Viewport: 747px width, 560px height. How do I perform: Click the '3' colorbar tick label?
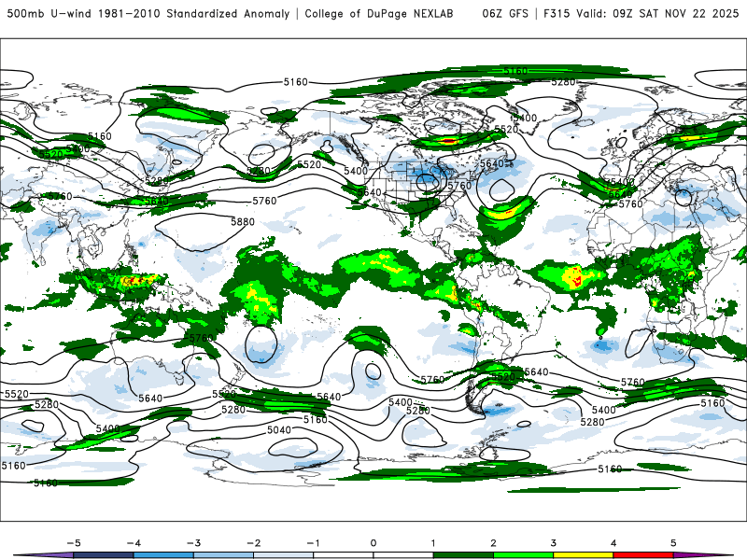[x=553, y=543]
